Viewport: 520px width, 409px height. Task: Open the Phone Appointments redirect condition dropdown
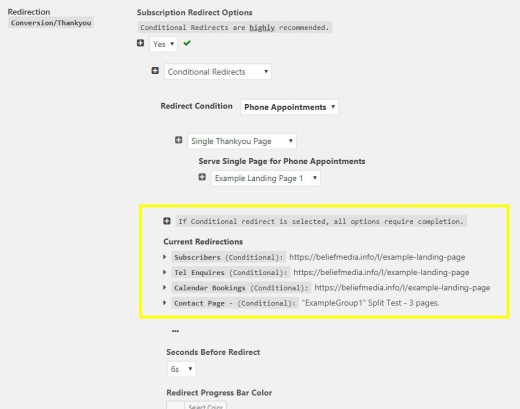[x=289, y=107]
